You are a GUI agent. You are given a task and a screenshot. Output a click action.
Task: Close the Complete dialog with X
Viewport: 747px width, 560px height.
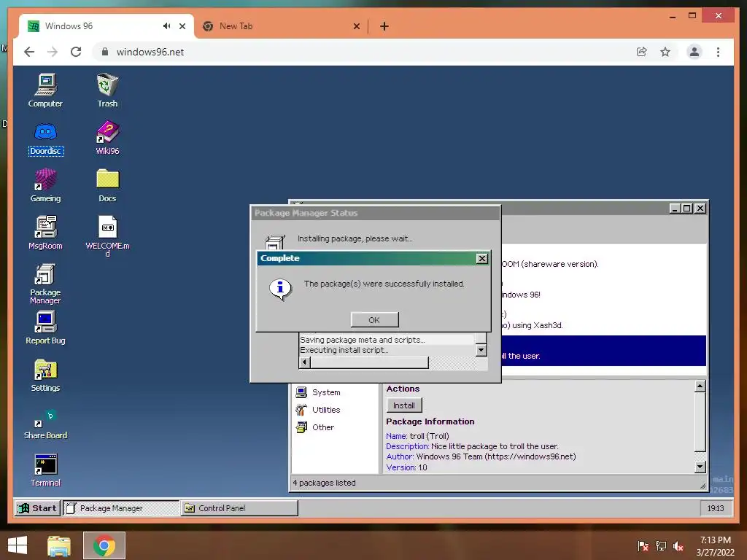pos(481,258)
